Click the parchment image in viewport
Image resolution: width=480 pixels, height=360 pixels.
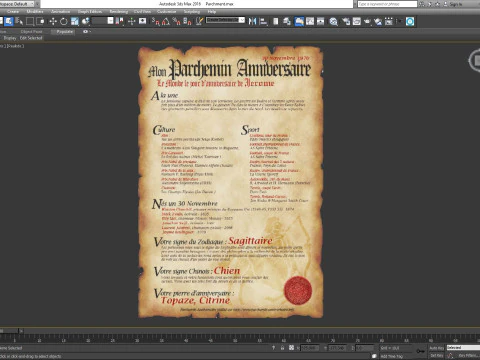click(230, 182)
